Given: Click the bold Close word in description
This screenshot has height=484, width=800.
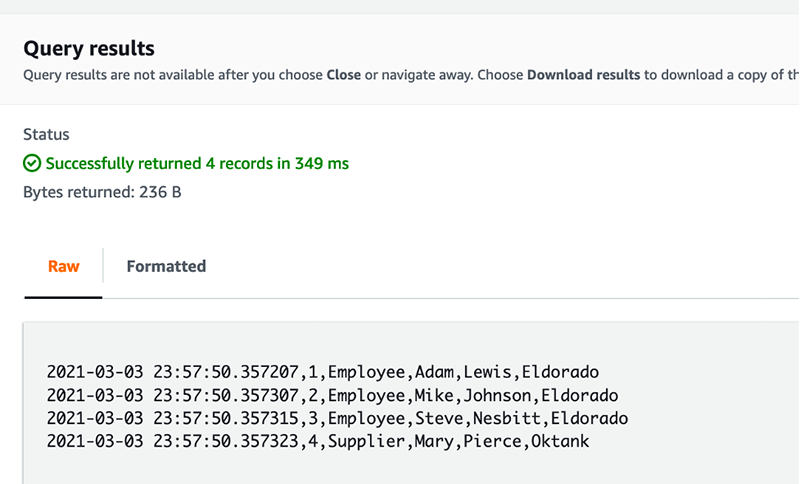Looking at the screenshot, I should 344,75.
